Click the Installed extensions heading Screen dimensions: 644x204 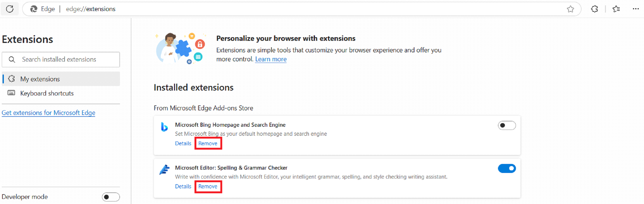coord(193,88)
